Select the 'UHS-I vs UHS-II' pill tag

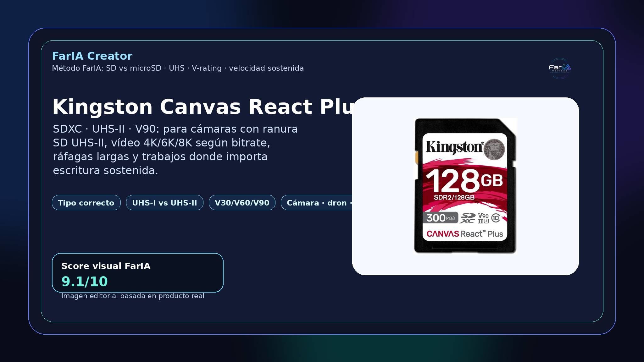point(165,203)
